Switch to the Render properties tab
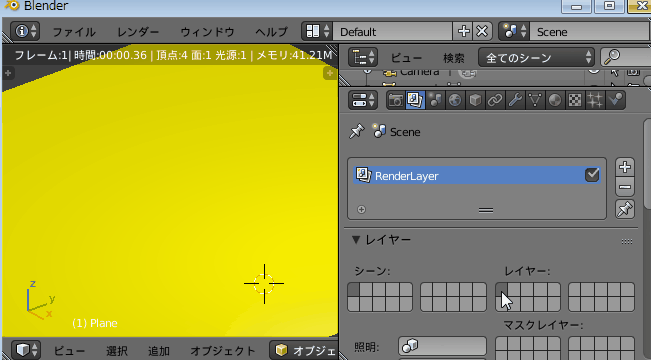The image size is (651, 360). (x=396, y=100)
